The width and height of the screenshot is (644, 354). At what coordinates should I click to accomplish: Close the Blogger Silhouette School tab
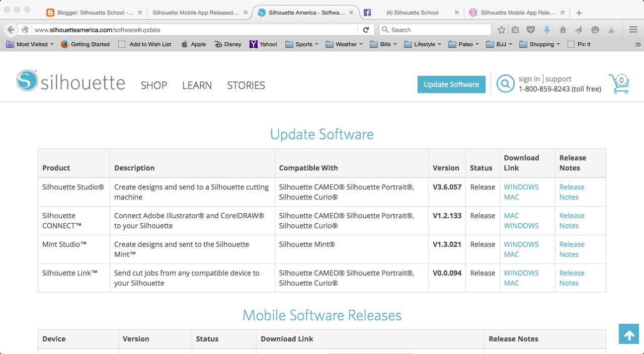(x=139, y=13)
